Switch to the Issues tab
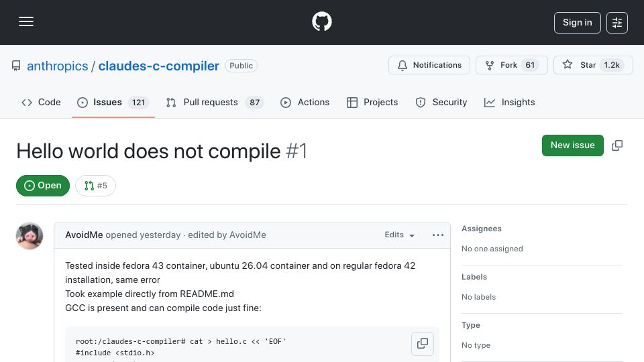 coord(113,102)
